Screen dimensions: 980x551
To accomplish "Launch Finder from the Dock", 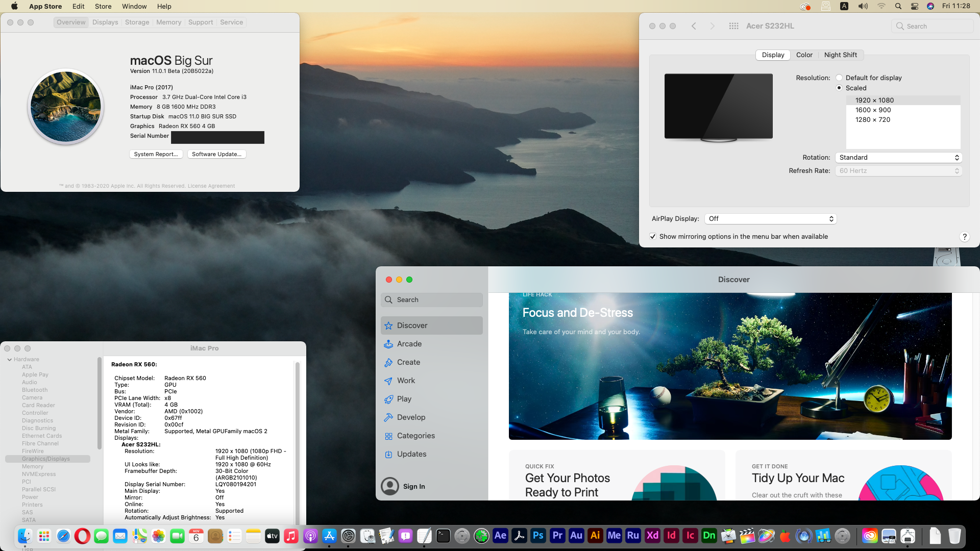I will (25, 536).
